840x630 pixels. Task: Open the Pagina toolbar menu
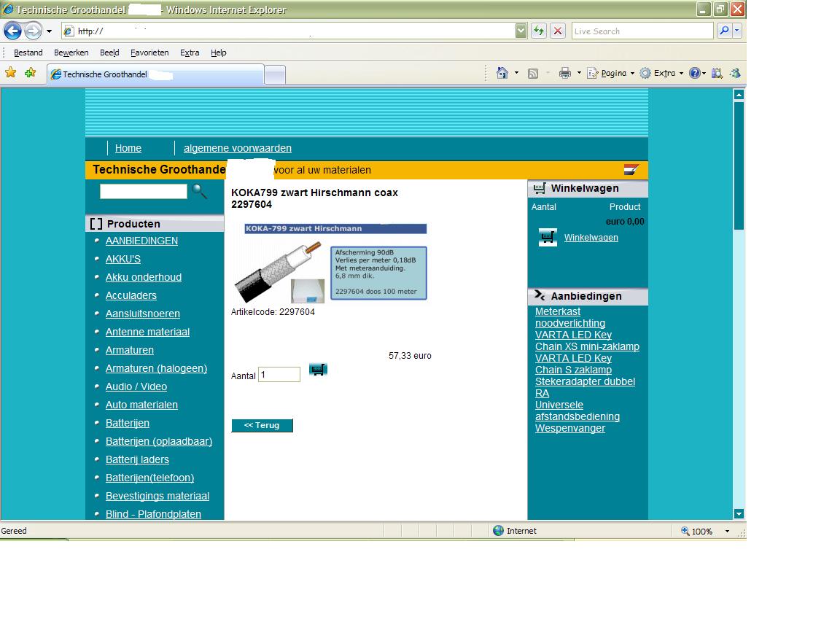tap(611, 73)
